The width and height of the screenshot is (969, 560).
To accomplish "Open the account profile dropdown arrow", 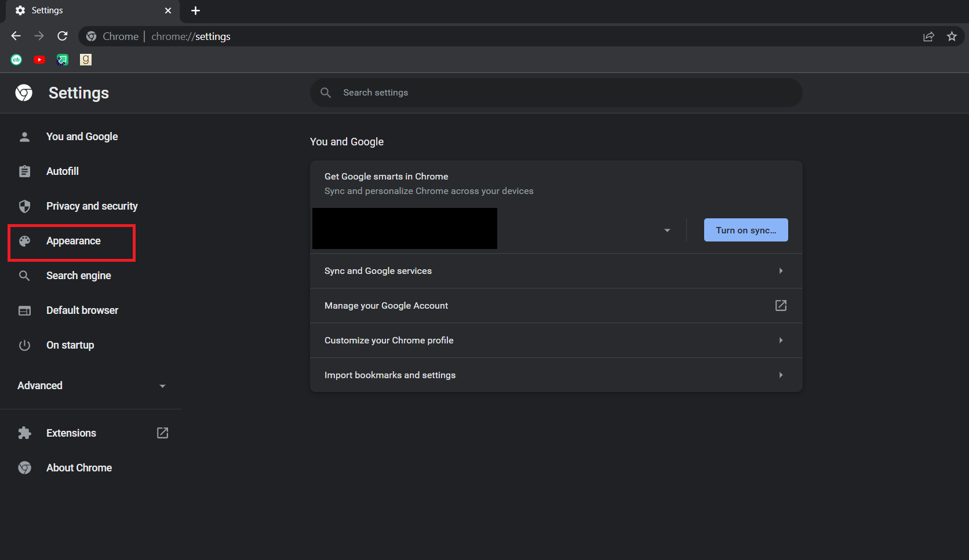I will coord(667,230).
